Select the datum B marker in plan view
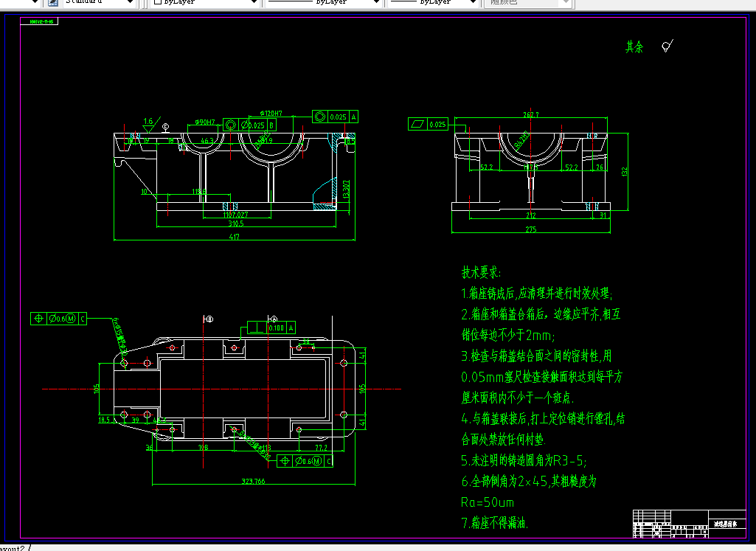 click(208, 319)
